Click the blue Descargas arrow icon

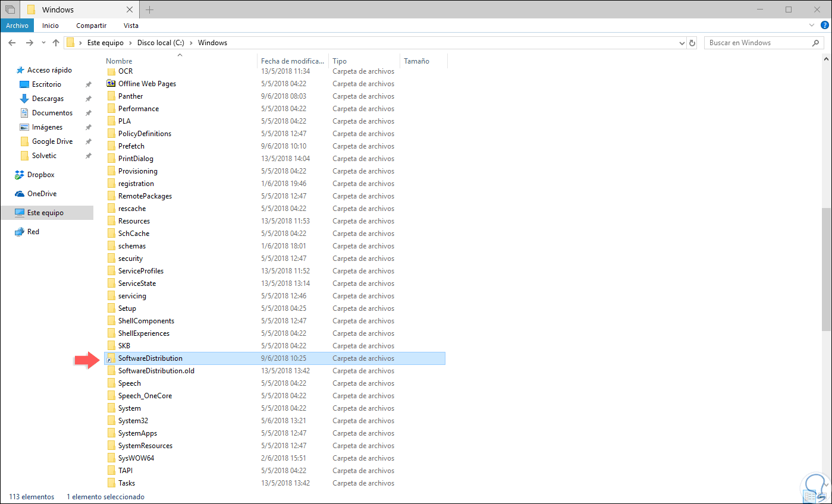point(24,99)
